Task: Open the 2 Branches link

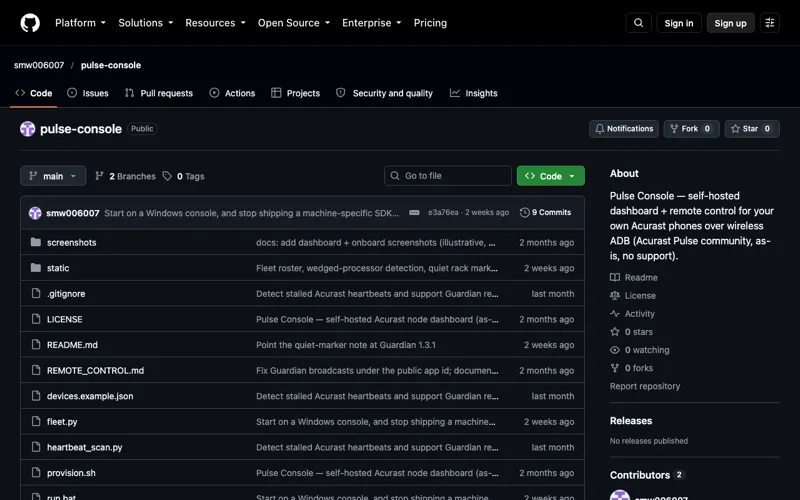Action: (126, 176)
